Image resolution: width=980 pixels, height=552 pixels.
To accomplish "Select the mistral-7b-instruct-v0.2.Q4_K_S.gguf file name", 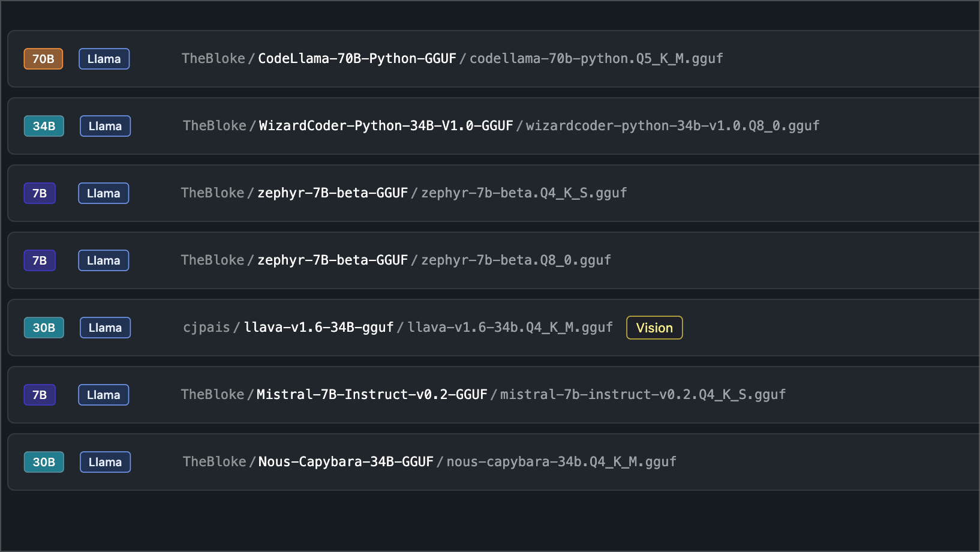I will (642, 395).
